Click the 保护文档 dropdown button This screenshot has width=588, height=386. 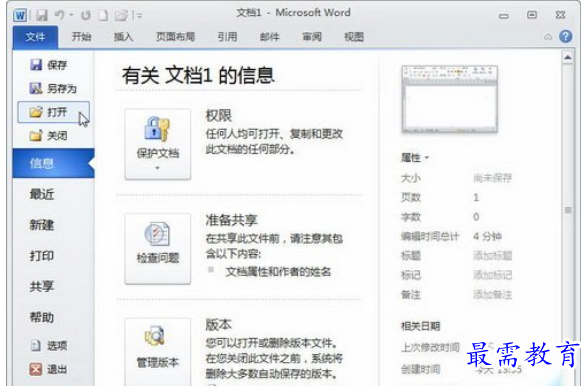(x=158, y=144)
